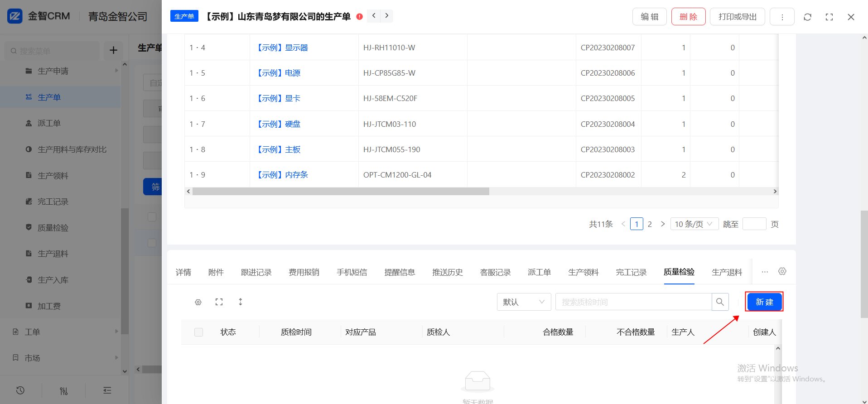868x404 pixels.
Task: Click the red alert icon beside the title
Action: click(360, 17)
